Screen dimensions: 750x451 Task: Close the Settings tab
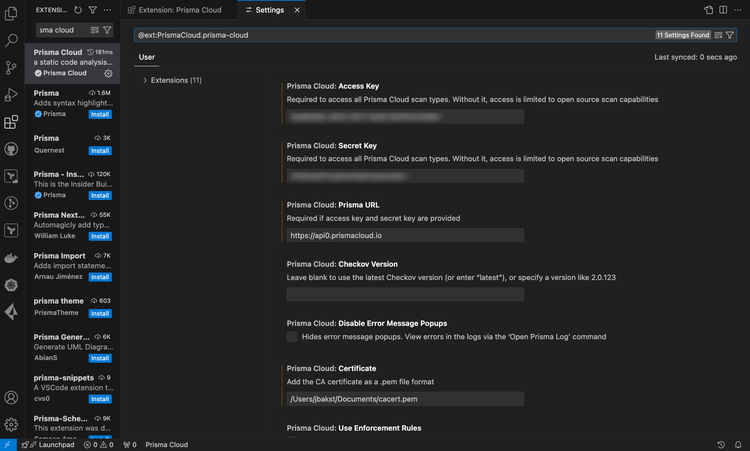(x=297, y=10)
